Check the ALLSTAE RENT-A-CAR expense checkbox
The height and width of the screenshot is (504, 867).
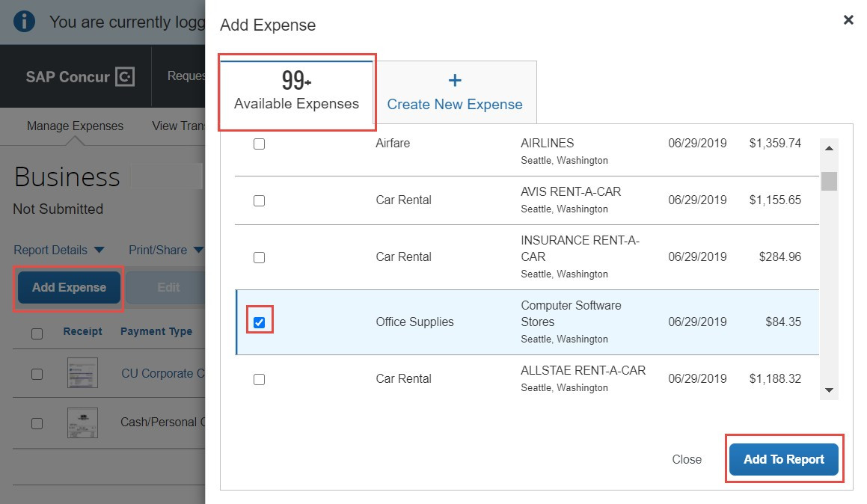pos(259,379)
